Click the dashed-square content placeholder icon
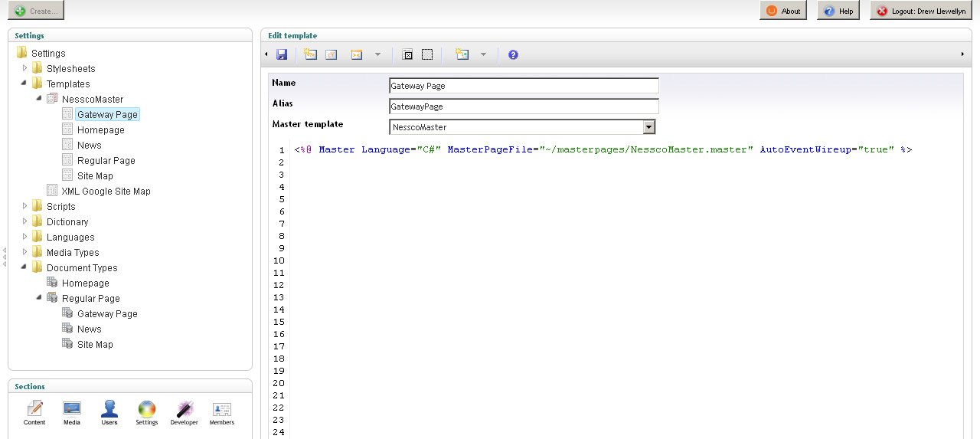The height and width of the screenshot is (439, 980). coord(427,54)
